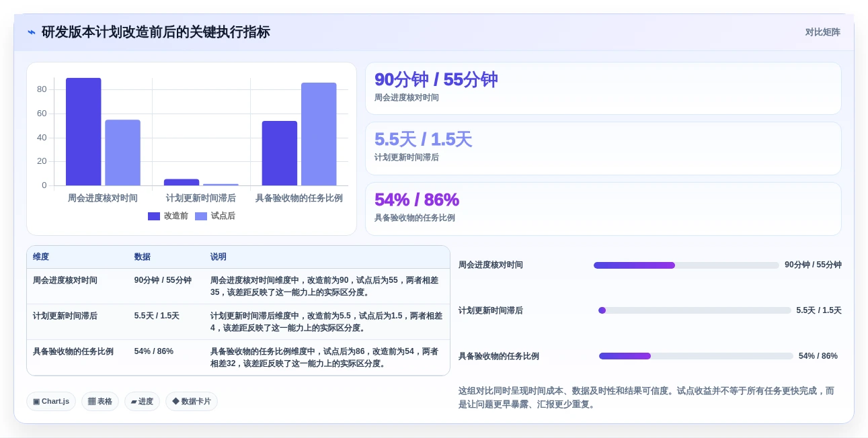Click the 改造前 bar for 具备验收物的任务比例

pyautogui.click(x=280, y=153)
